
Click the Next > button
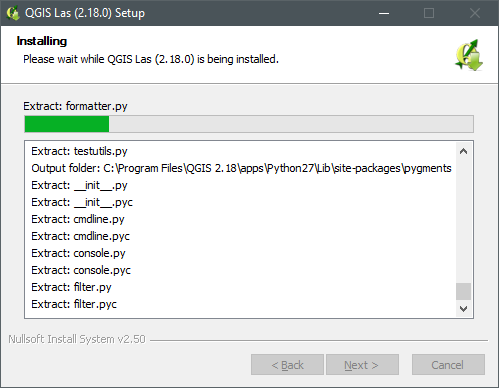[x=362, y=365]
